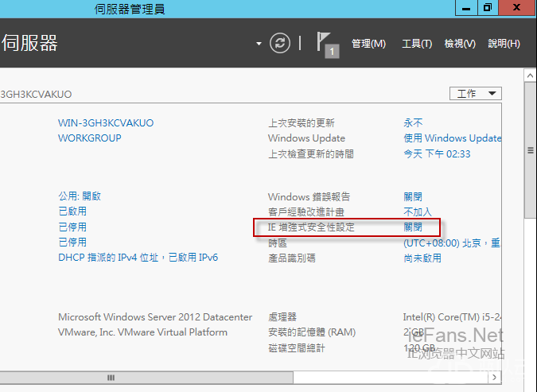Click the refresh icon in the header
The width and height of the screenshot is (537, 392).
pos(280,43)
